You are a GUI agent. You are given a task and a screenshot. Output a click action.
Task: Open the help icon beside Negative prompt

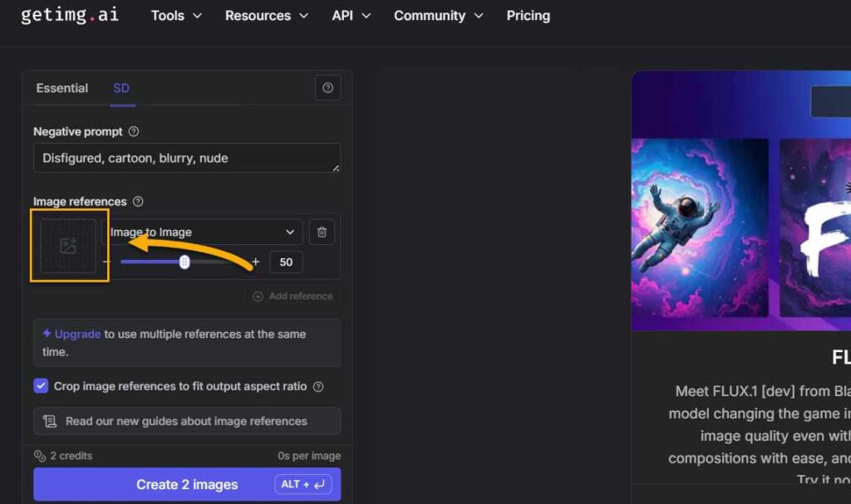[133, 131]
